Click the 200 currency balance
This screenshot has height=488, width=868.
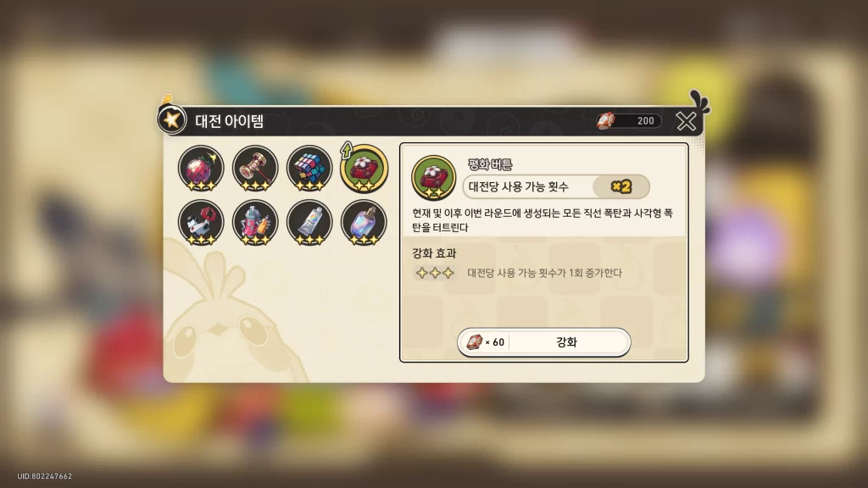pyautogui.click(x=645, y=120)
